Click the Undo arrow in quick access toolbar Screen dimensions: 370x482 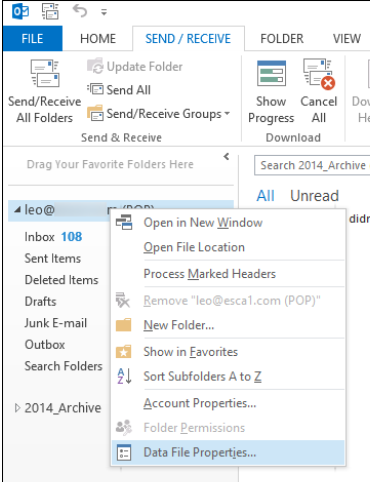80,11
